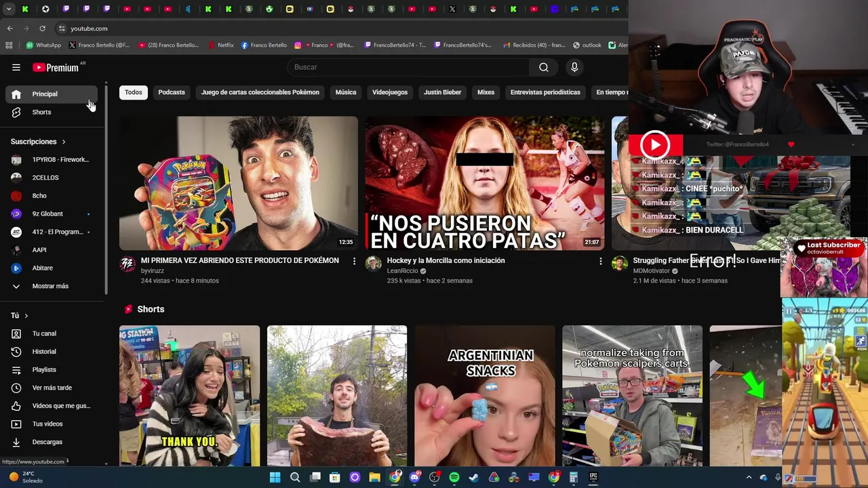Open Shorts from the left sidebar
The image size is (868, 488).
coord(52,112)
